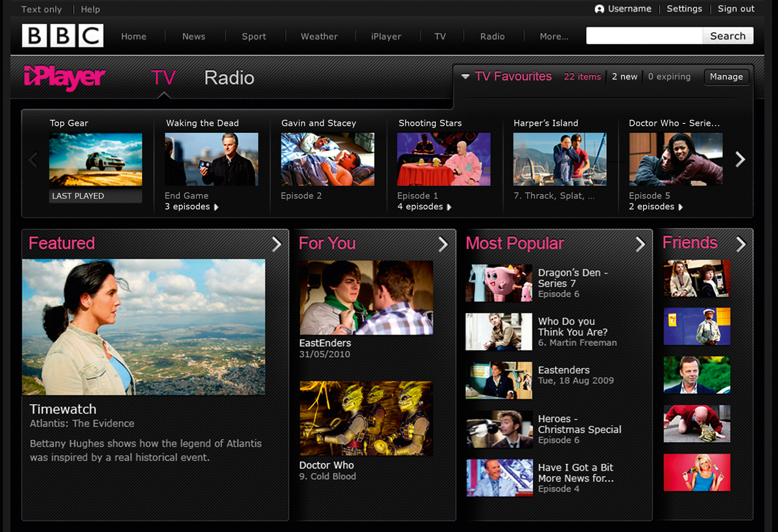Open the Sport section
778x532 pixels.
coord(253,36)
